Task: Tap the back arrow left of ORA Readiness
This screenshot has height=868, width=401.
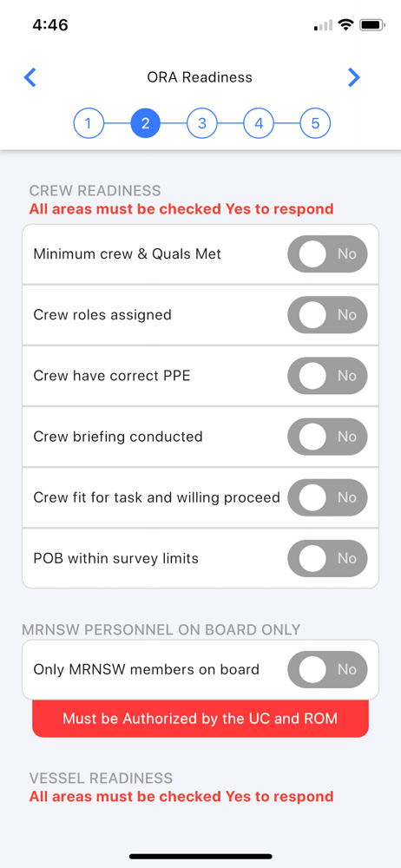Action: click(30, 77)
